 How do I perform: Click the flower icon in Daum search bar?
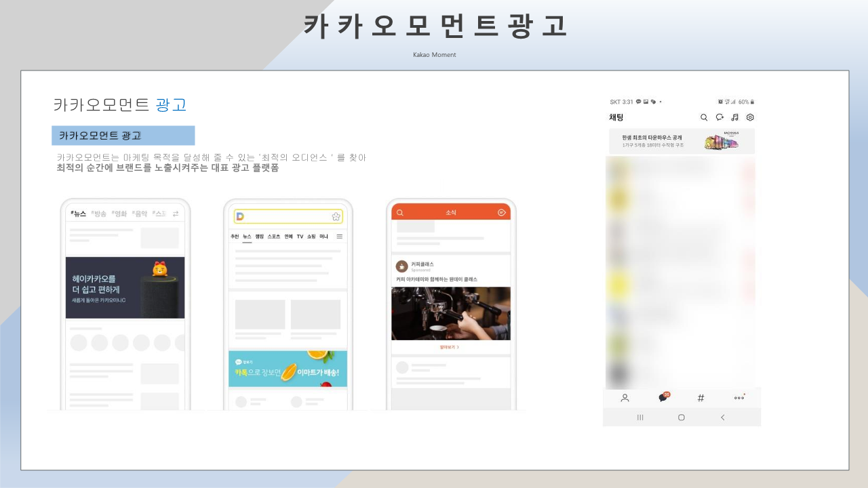pyautogui.click(x=336, y=217)
